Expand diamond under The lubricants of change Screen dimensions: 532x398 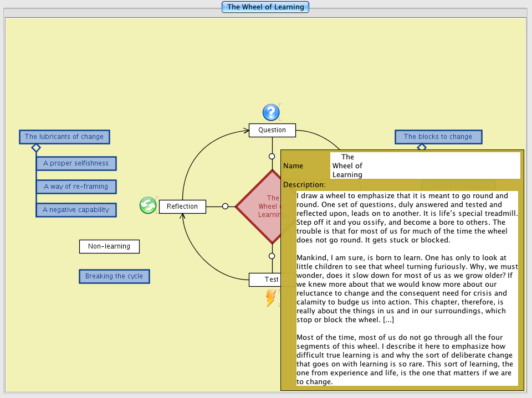pyautogui.click(x=36, y=148)
